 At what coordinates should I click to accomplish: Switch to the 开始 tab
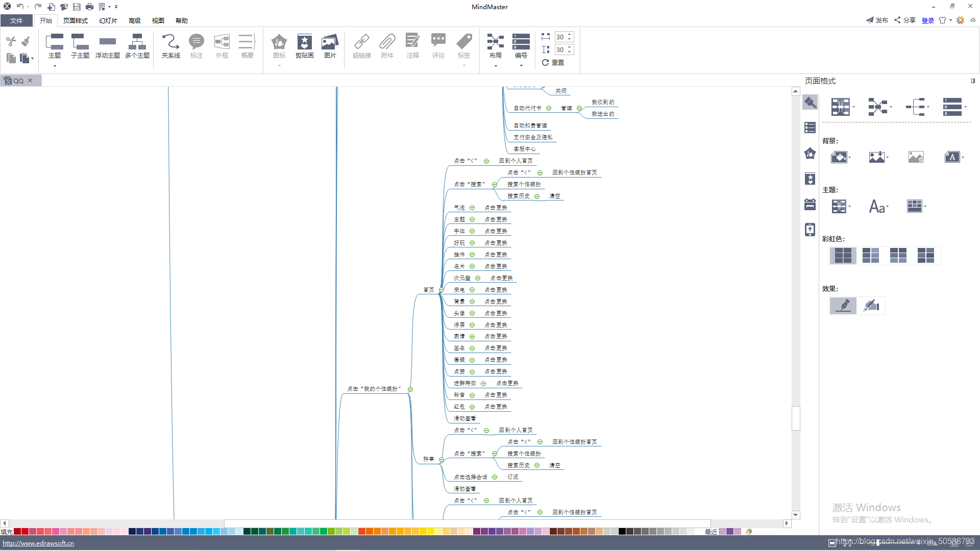coord(46,20)
